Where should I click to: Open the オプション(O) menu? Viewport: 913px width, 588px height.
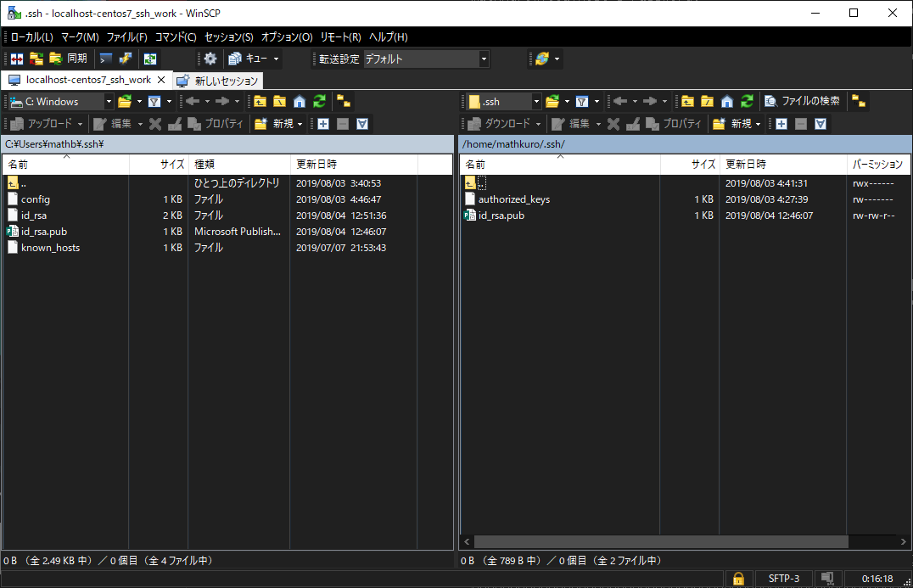tap(287, 37)
